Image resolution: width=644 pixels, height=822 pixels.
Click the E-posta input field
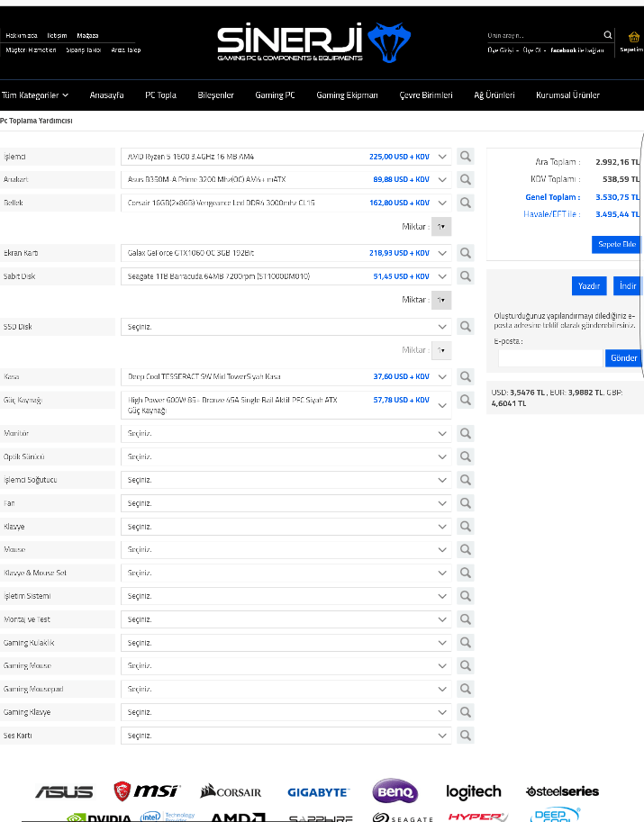(550, 358)
